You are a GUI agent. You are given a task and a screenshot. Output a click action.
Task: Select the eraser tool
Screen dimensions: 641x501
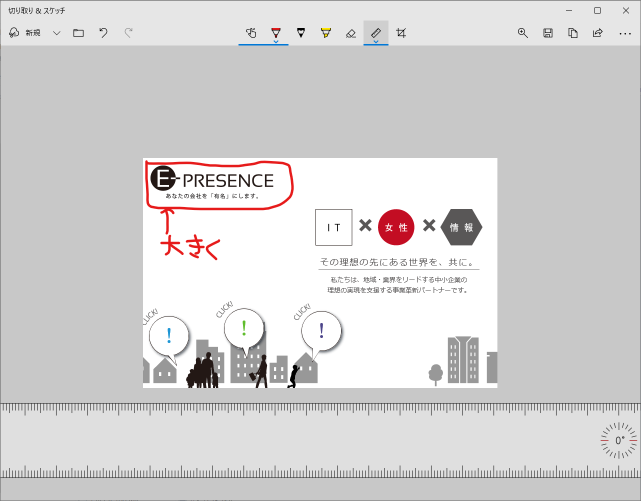tap(351, 33)
